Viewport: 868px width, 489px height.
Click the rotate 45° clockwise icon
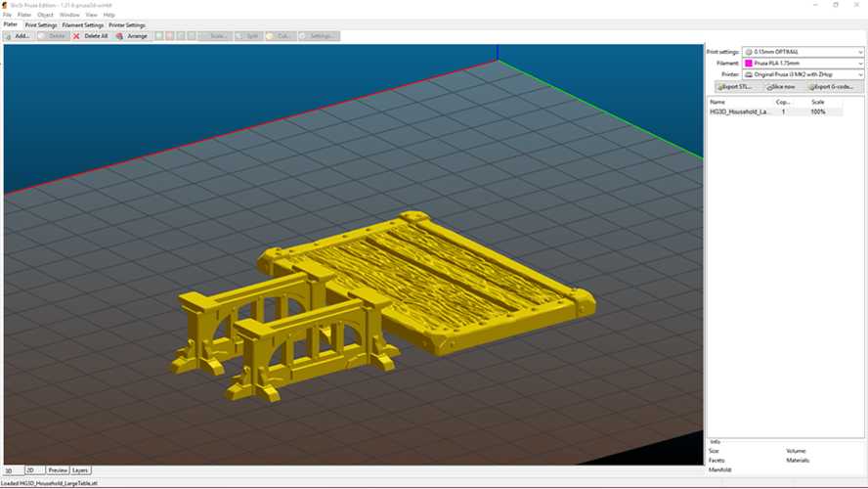192,36
